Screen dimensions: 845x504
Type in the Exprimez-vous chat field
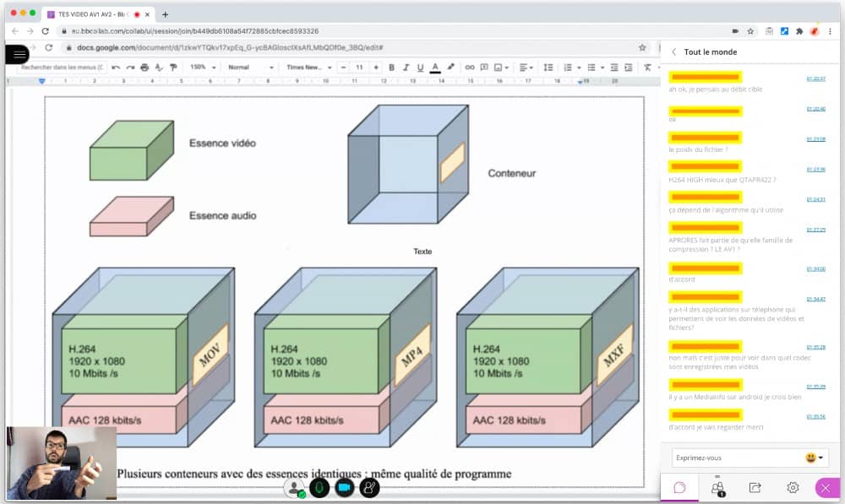pyautogui.click(x=735, y=458)
